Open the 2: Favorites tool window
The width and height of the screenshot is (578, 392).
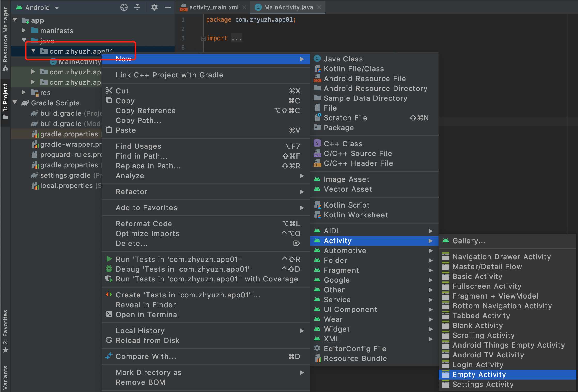click(x=5, y=332)
